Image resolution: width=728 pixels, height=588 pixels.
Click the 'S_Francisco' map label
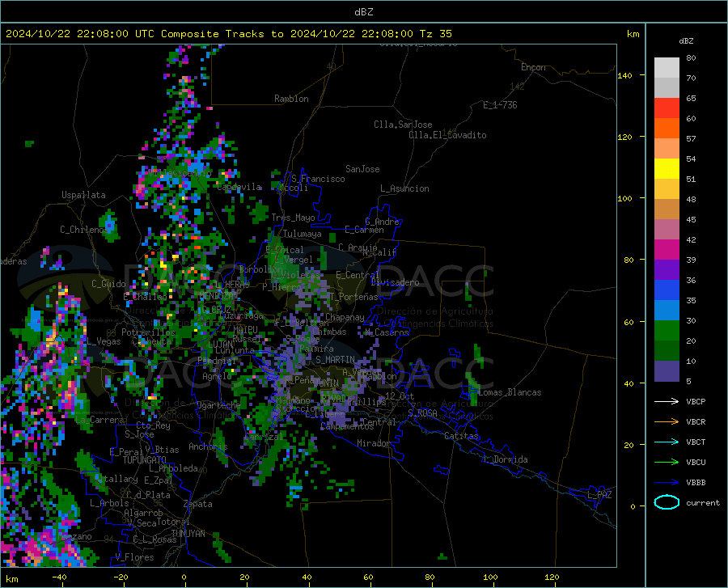click(318, 179)
